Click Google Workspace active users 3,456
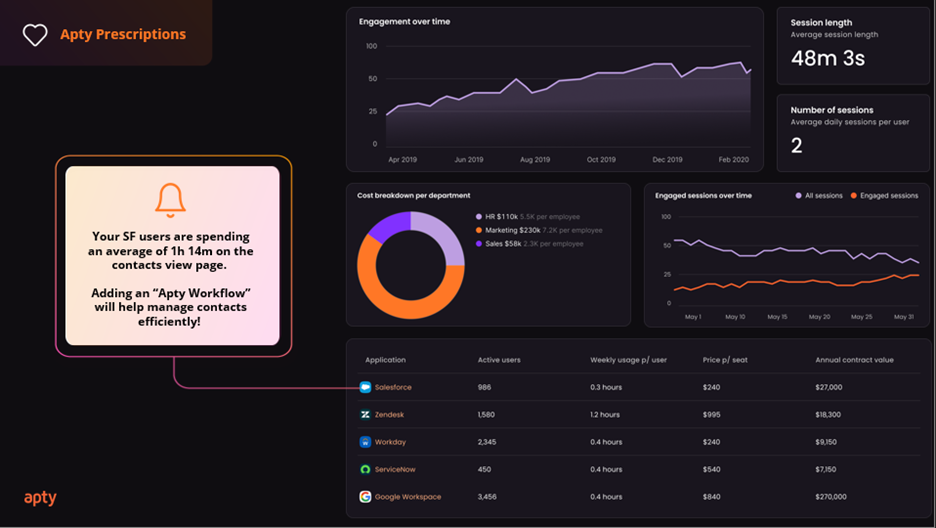 pos(487,496)
